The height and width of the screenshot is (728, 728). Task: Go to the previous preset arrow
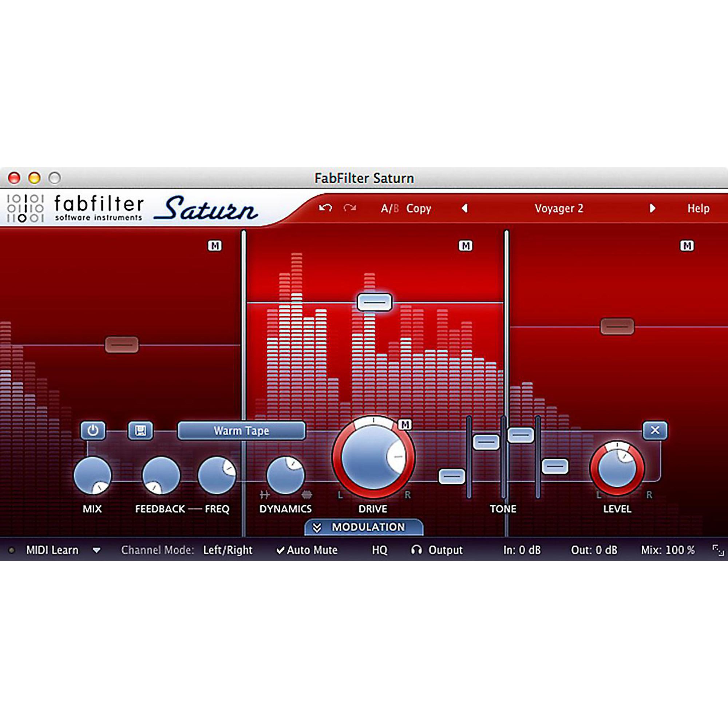click(x=464, y=208)
